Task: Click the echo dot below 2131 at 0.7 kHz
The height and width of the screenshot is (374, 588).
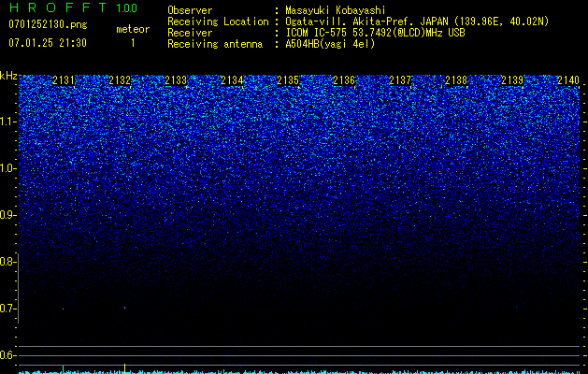Action: click(x=63, y=309)
